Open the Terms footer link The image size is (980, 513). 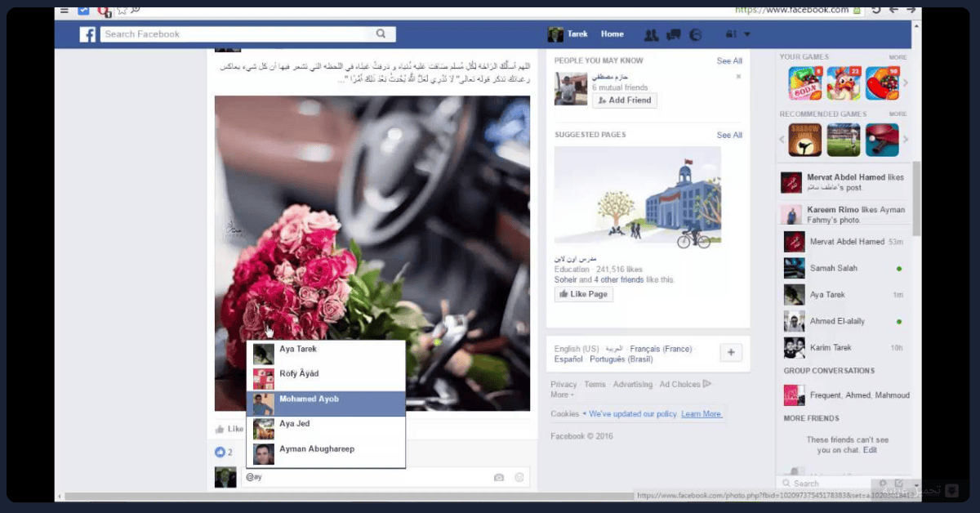pos(595,385)
